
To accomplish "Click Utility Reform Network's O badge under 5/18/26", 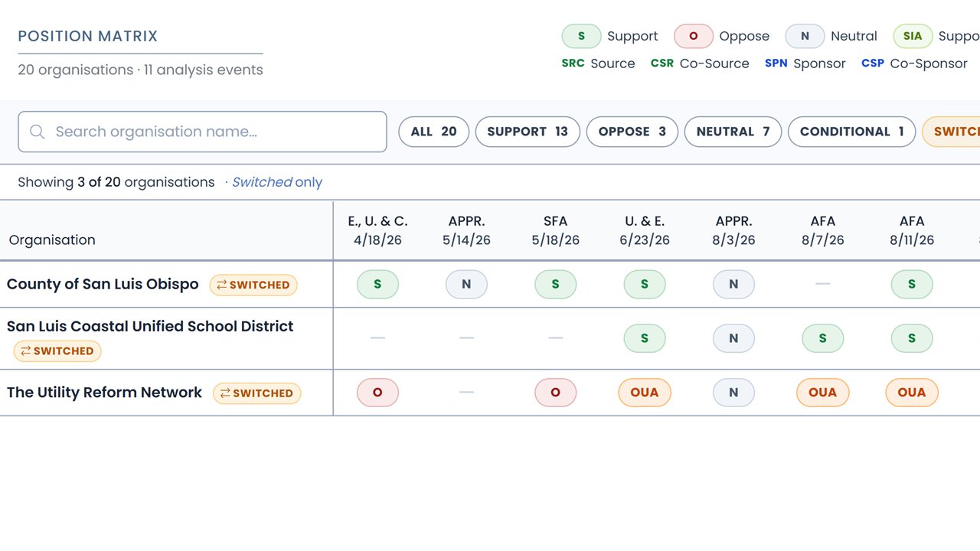I will pyautogui.click(x=555, y=393).
